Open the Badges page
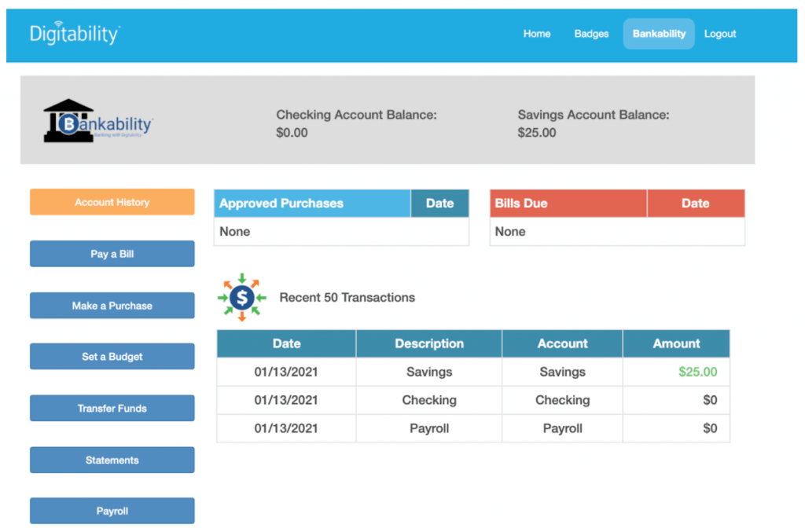This screenshot has height=532, width=805. [591, 34]
